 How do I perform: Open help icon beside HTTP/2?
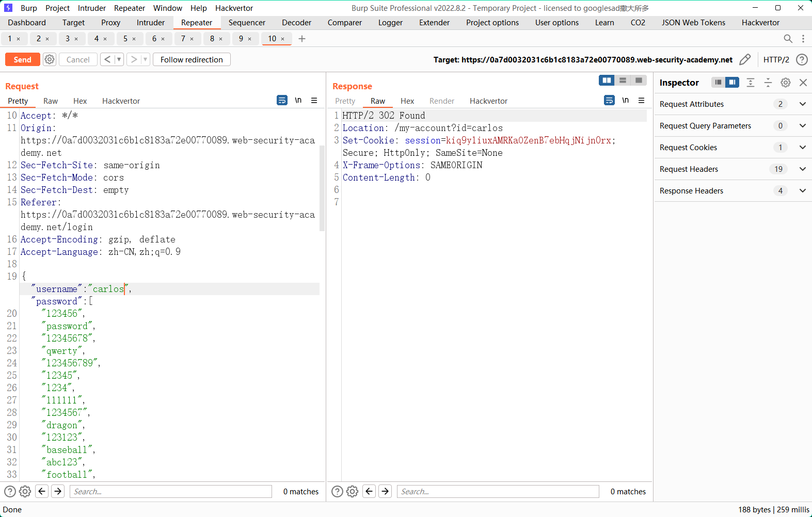pyautogui.click(x=802, y=59)
